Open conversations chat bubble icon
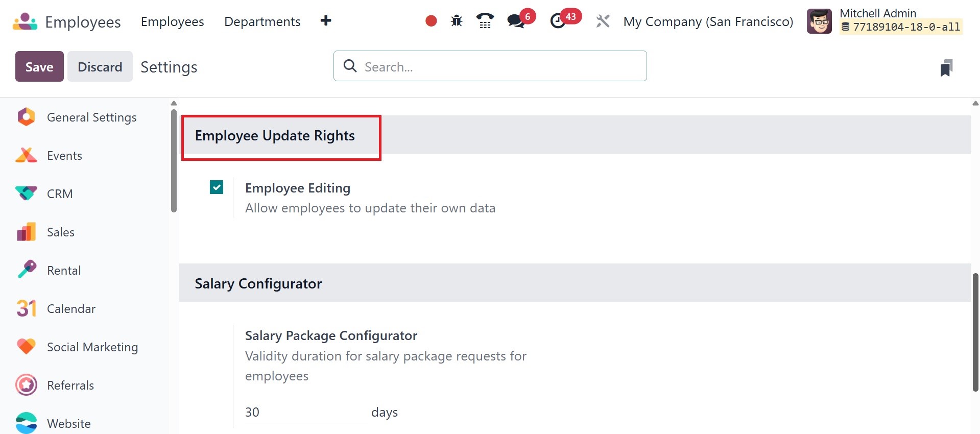The image size is (980, 434). tap(516, 21)
